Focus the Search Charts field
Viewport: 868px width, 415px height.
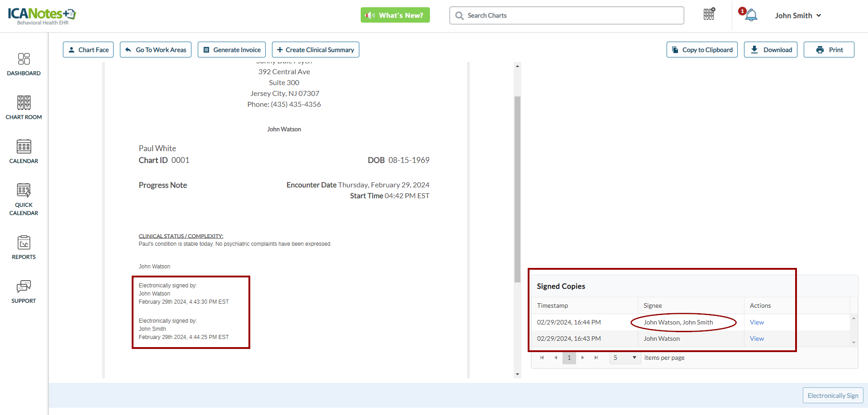pyautogui.click(x=567, y=15)
